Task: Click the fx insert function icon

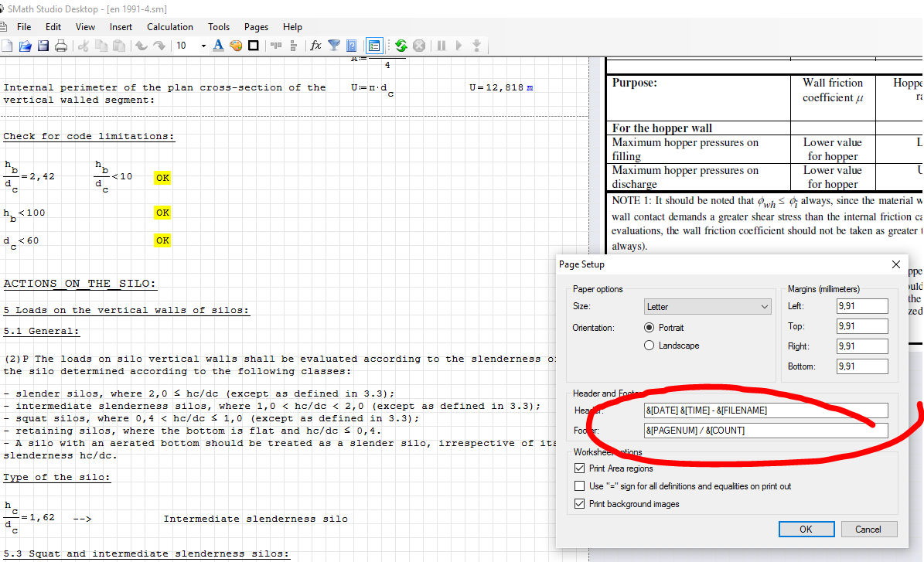Action: [315, 46]
